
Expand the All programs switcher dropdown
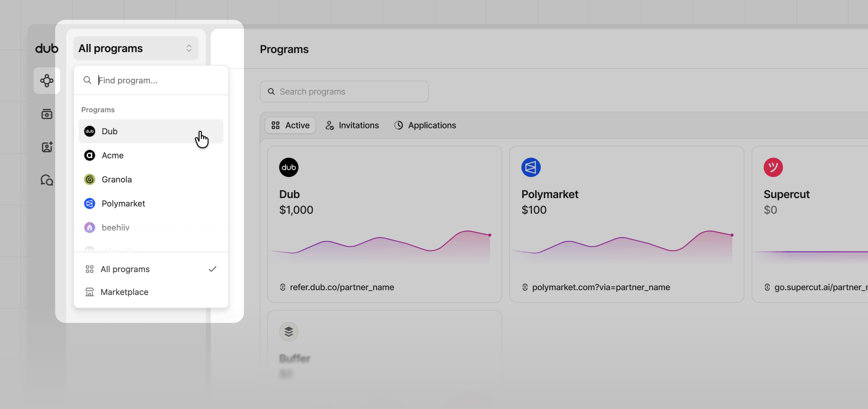tap(136, 48)
